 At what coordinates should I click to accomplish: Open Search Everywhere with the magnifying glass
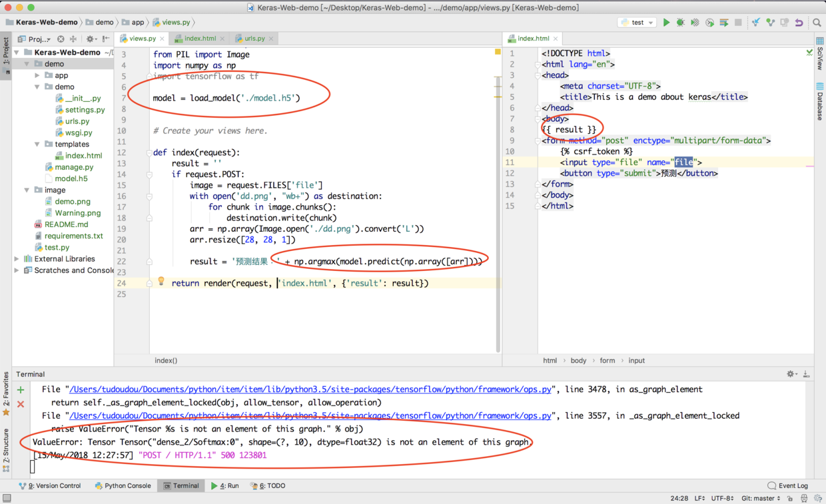pyautogui.click(x=817, y=23)
